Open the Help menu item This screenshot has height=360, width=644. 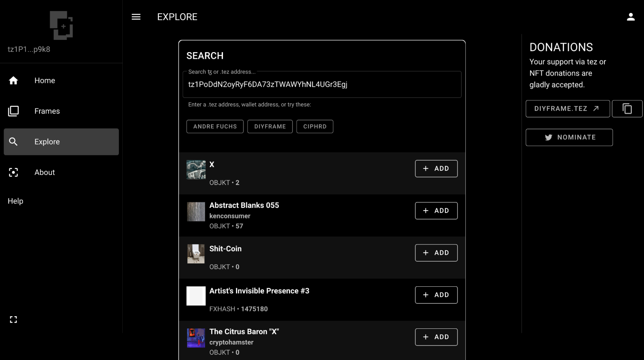(15, 201)
